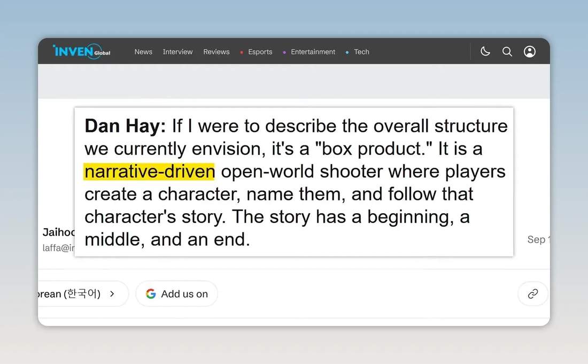
Task: Open site search with the magnifier icon
Action: pos(507,51)
